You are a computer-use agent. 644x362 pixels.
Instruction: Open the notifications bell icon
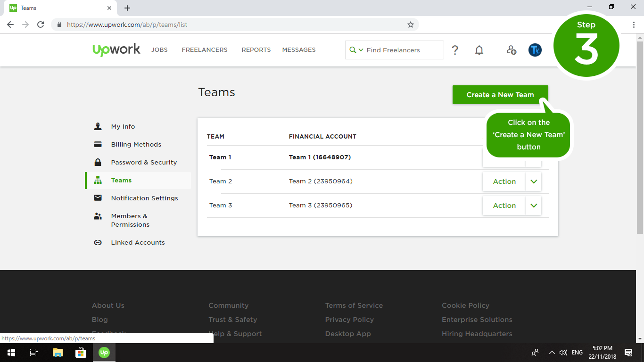click(479, 50)
